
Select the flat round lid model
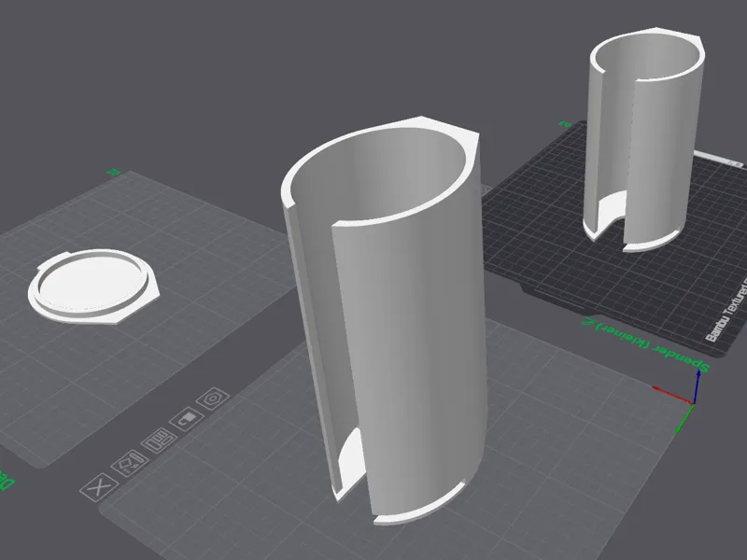(94, 287)
